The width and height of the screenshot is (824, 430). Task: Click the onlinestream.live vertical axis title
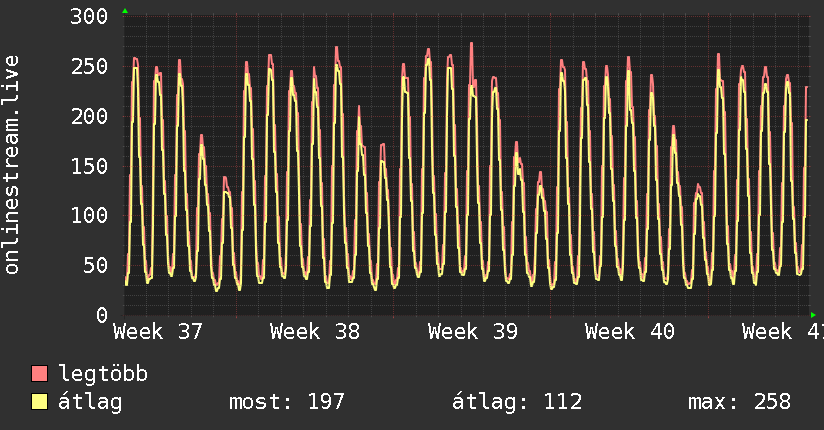[11, 165]
